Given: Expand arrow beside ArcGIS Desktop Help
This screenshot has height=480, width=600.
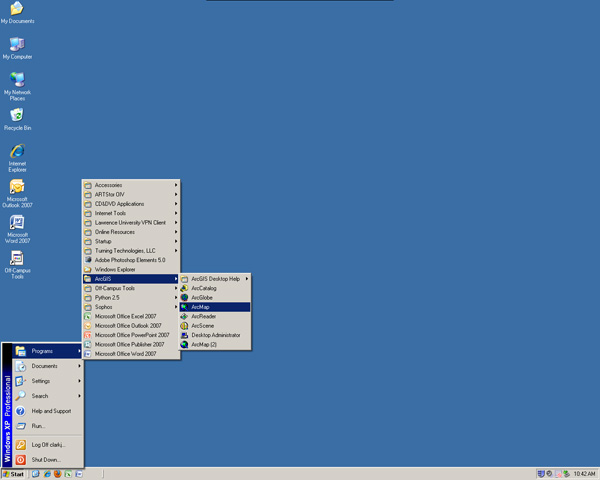Looking at the screenshot, I should coord(247,279).
